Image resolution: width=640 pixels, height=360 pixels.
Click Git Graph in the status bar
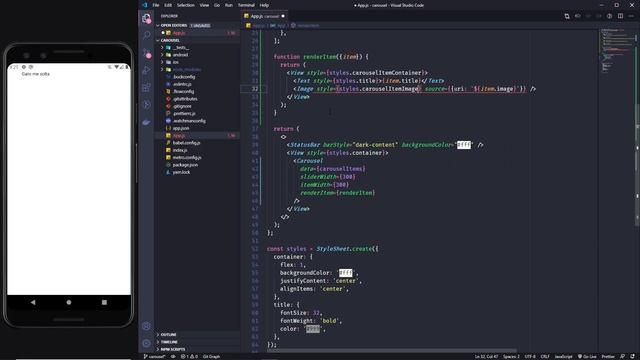pyautogui.click(x=211, y=356)
